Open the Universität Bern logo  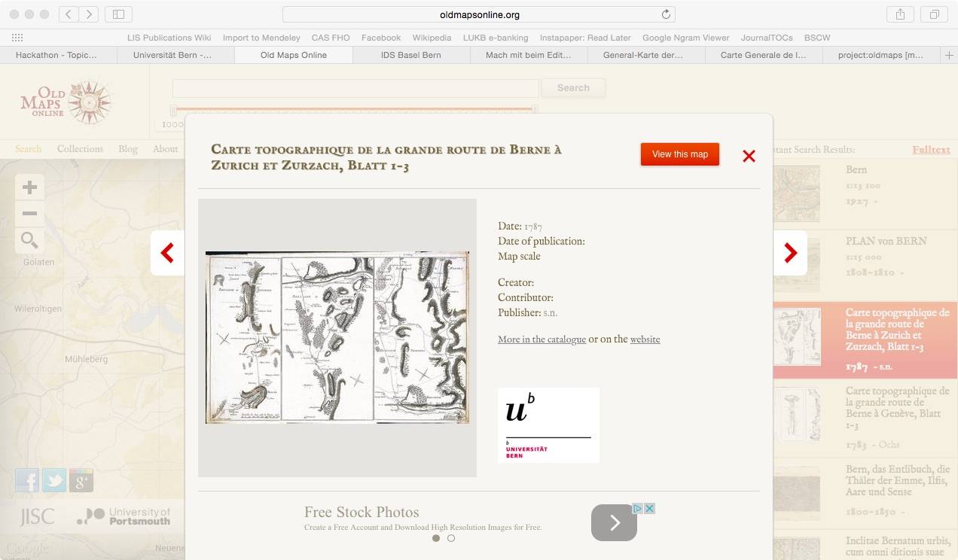point(548,425)
